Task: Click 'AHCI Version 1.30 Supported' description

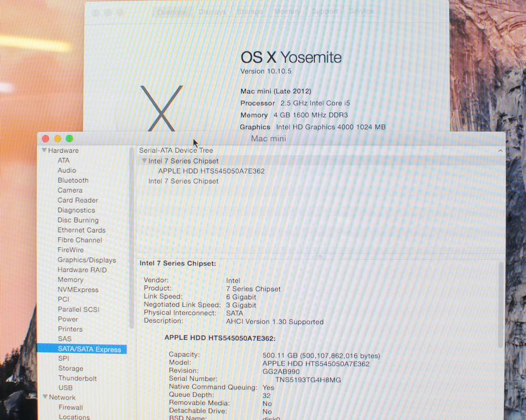Action: (275, 322)
